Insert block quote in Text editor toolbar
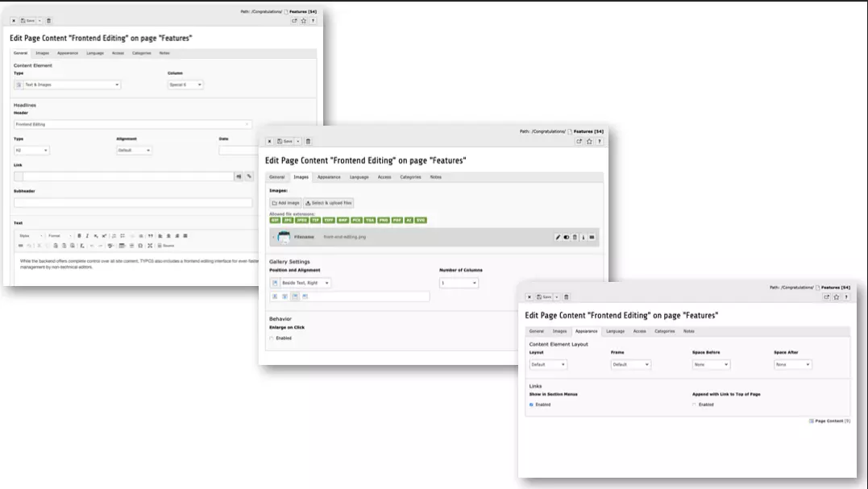This screenshot has height=489, width=868. (150, 236)
